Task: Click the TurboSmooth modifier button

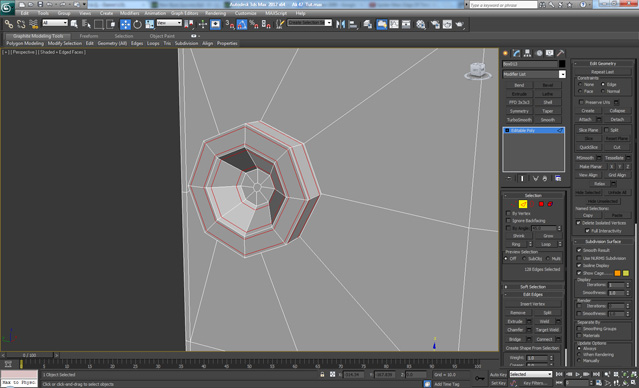Action: tap(519, 120)
